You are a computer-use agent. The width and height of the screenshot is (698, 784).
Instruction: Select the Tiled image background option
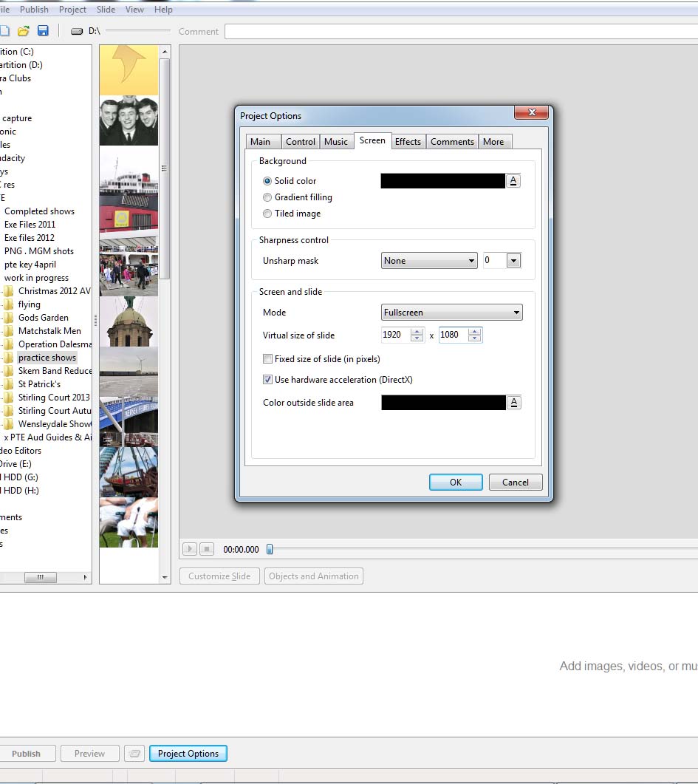(267, 214)
